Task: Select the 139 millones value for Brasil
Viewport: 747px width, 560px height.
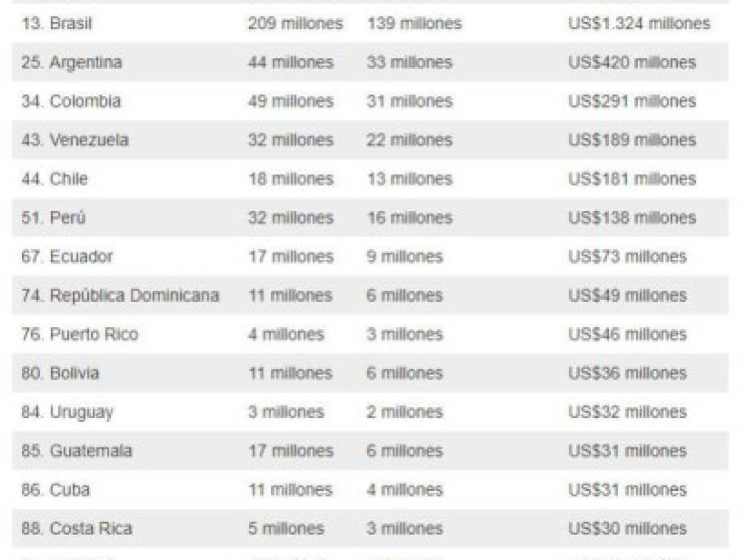Action: (x=415, y=24)
